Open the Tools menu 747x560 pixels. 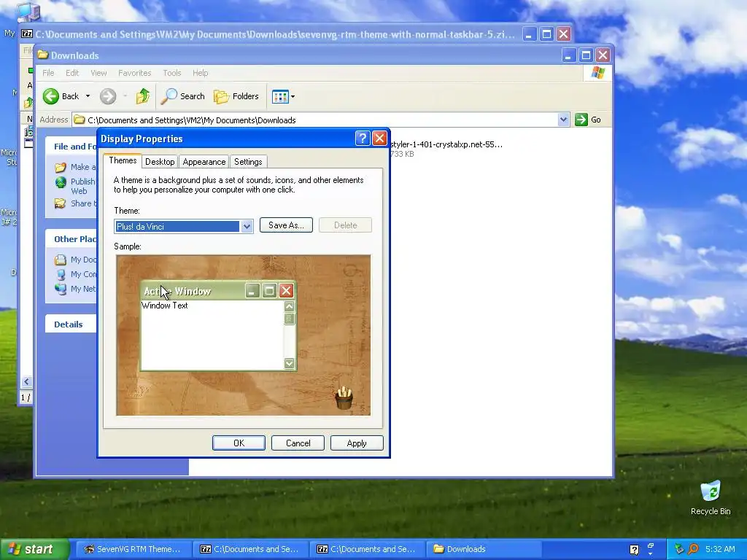(172, 73)
